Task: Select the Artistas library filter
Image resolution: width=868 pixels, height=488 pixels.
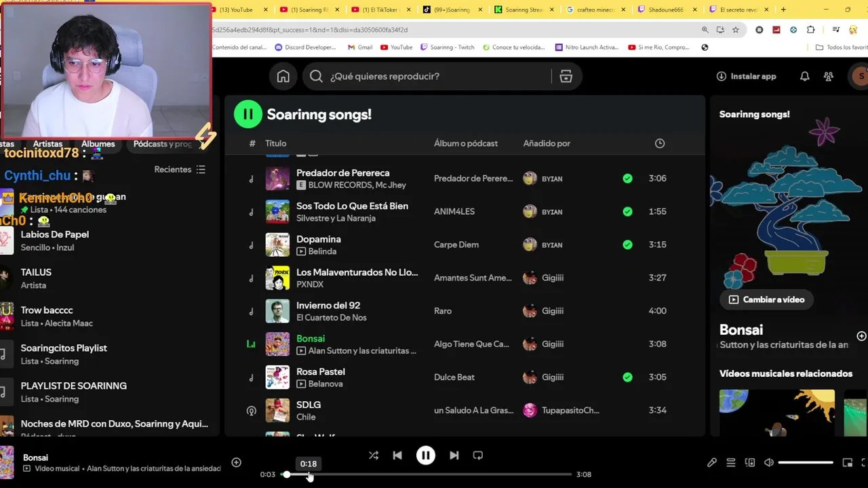Action: coord(47,144)
